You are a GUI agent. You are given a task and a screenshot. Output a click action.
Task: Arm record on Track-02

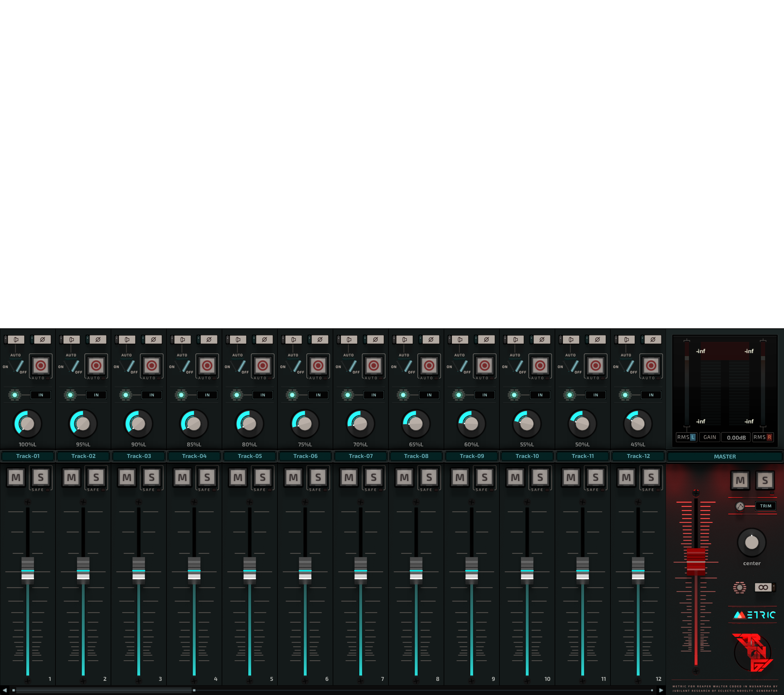point(96,366)
